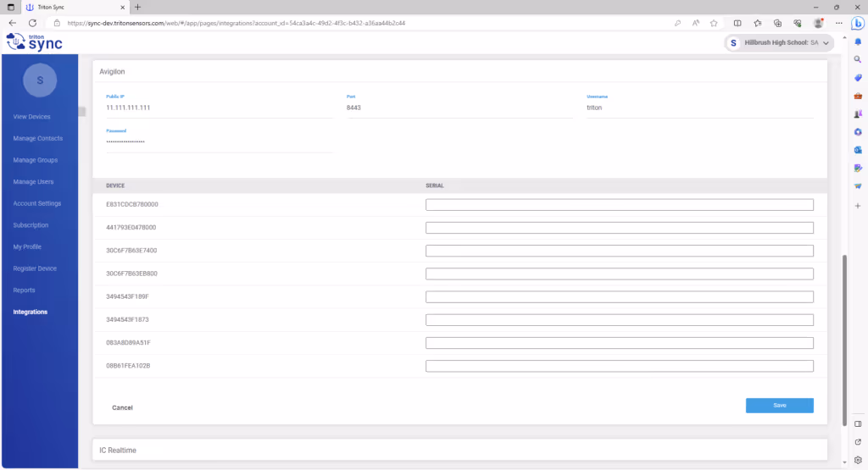This screenshot has height=470, width=868.
Task: Select Integrations in sidebar
Action: 31,312
